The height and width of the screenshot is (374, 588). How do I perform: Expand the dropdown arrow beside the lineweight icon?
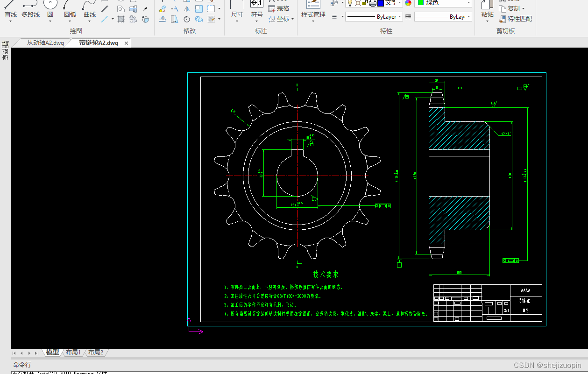point(342,17)
